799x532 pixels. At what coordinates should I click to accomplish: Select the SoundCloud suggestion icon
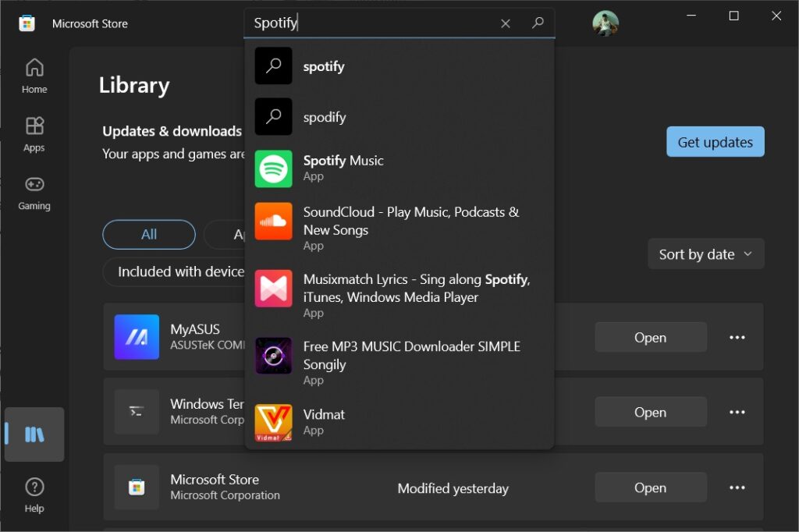click(x=273, y=221)
